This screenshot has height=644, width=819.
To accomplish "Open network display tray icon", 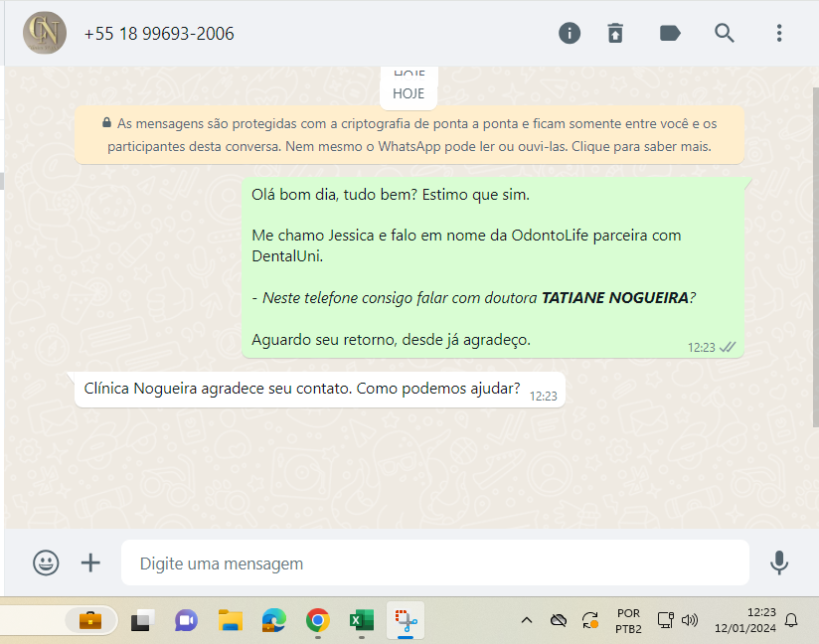I will point(666,620).
